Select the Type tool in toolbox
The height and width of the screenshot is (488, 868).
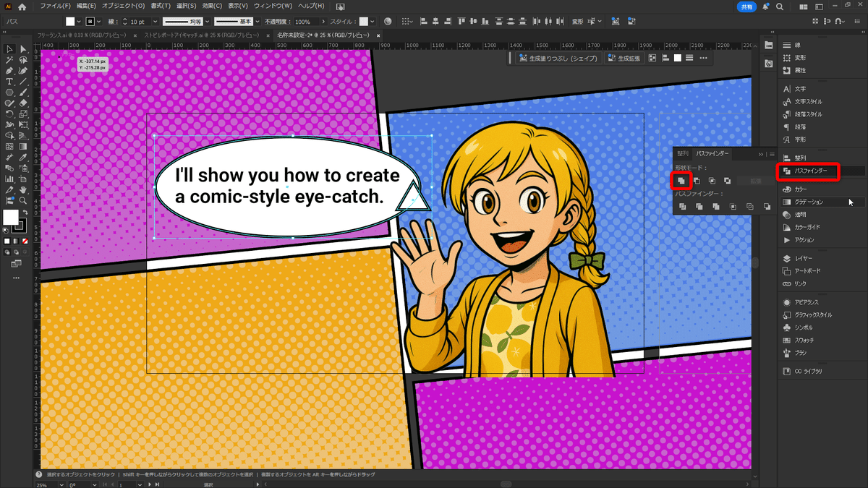coord(9,82)
